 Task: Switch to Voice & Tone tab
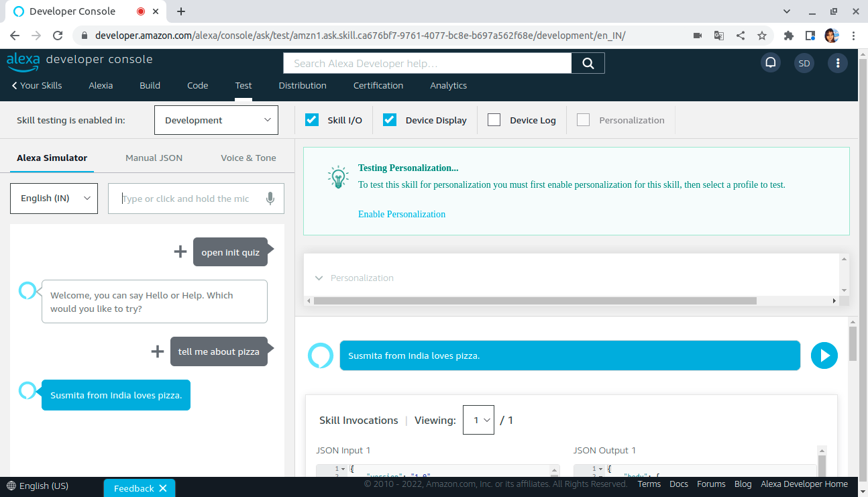(248, 158)
